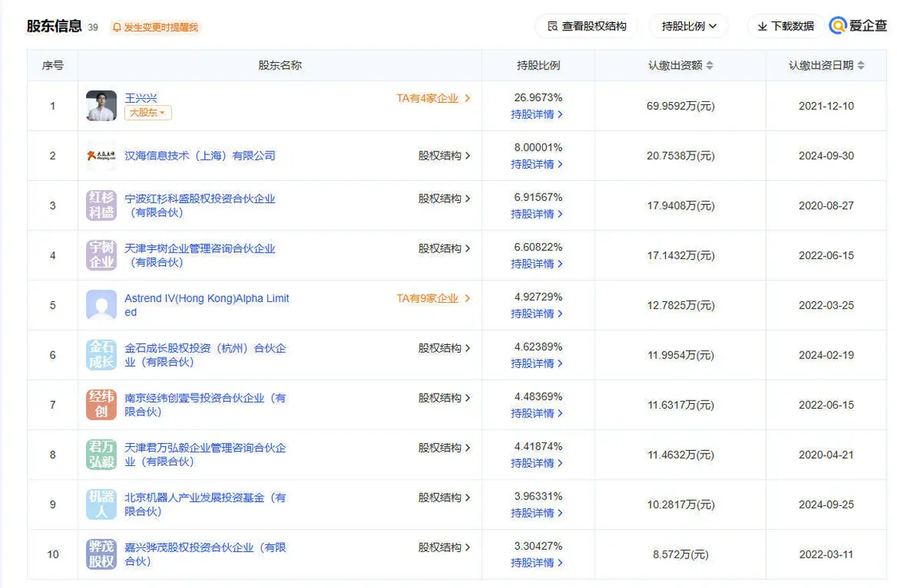This screenshot has width=897, height=588.
Task: Open 持股详情 under 3.30427%
Action: pyautogui.click(x=537, y=563)
